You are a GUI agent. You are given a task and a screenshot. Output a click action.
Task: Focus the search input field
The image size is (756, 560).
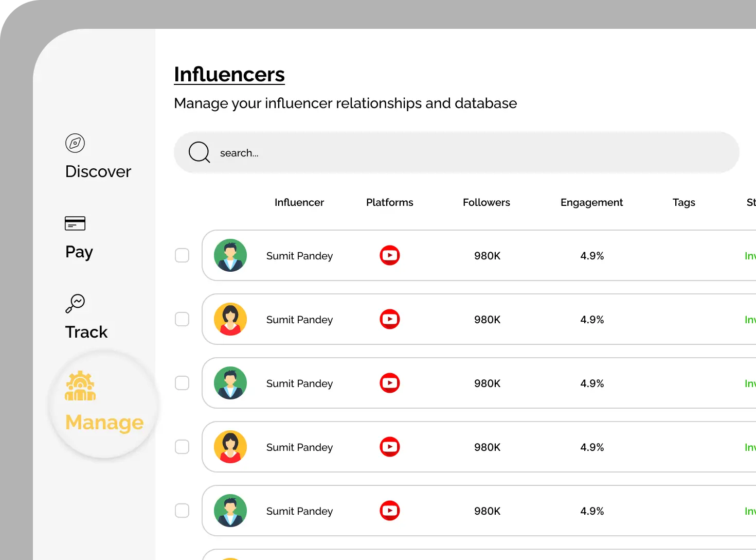point(463,153)
